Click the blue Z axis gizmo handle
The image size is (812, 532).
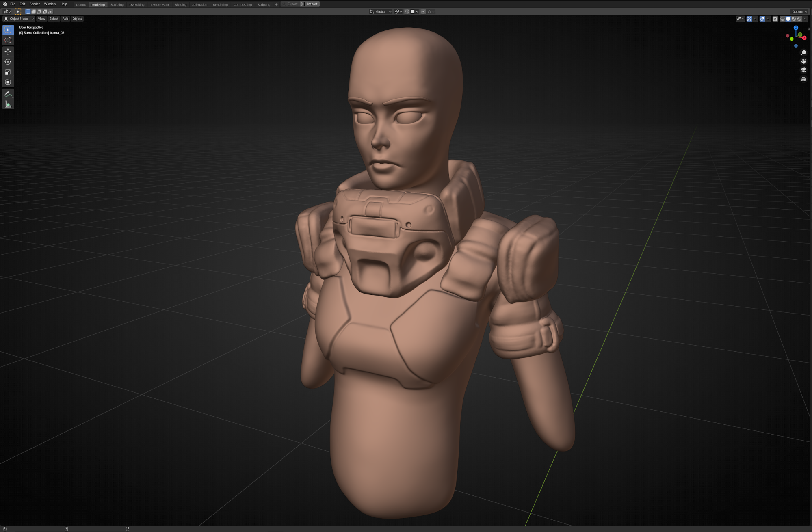click(x=796, y=28)
